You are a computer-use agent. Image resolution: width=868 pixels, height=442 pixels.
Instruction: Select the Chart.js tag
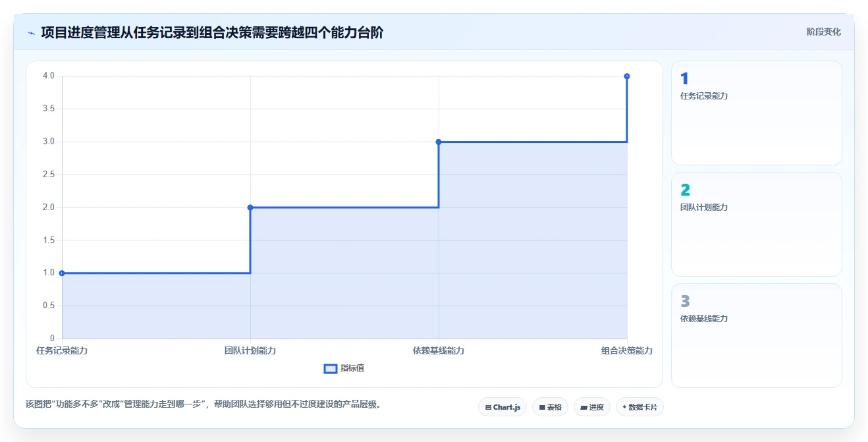point(502,407)
